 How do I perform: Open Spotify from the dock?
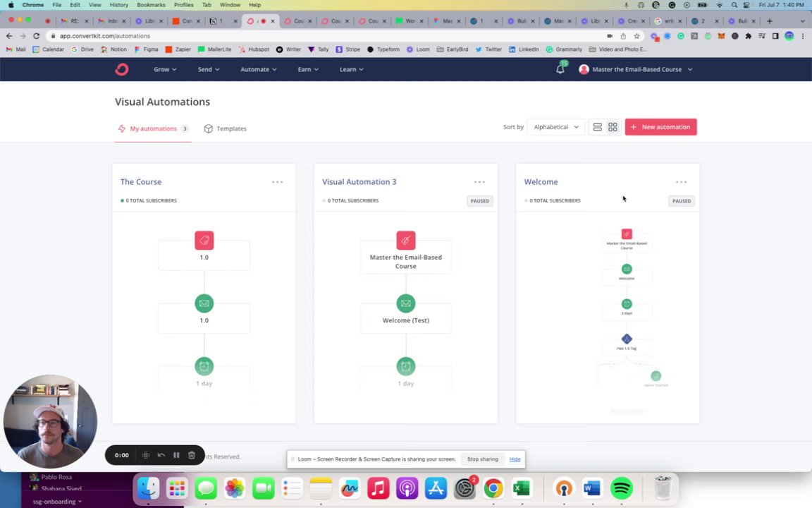pos(622,488)
